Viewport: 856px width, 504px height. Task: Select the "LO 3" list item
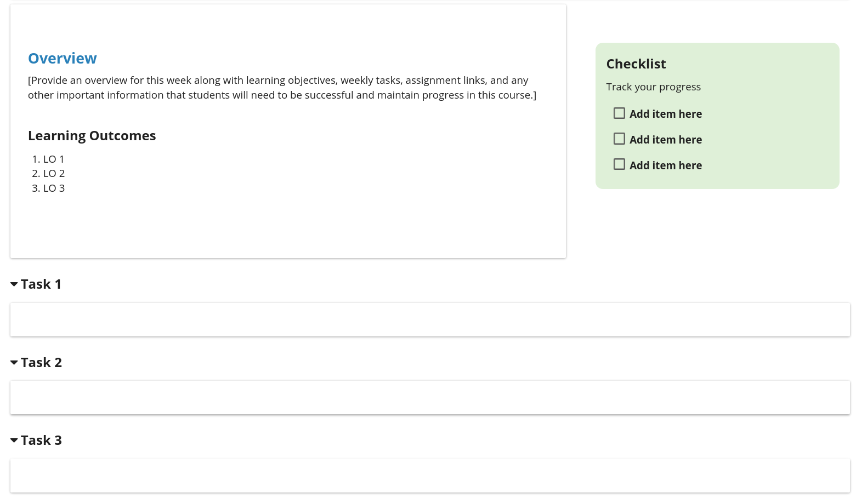54,188
